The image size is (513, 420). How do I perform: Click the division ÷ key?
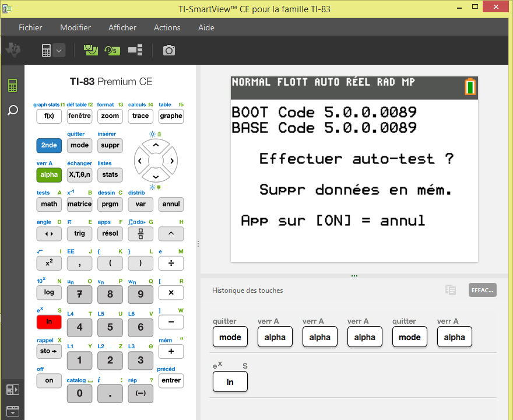coord(171,263)
